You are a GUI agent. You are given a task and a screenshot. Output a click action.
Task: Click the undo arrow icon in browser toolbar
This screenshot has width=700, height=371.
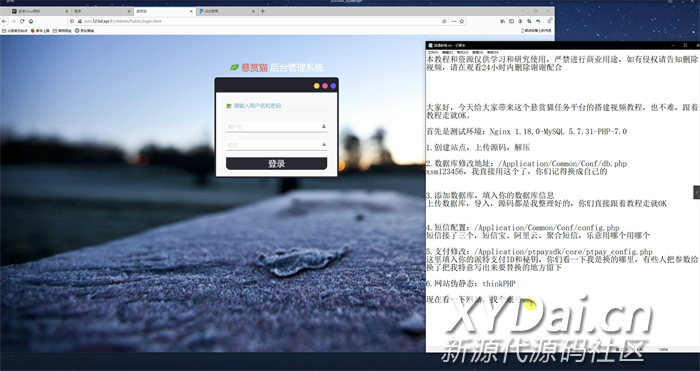538,21
